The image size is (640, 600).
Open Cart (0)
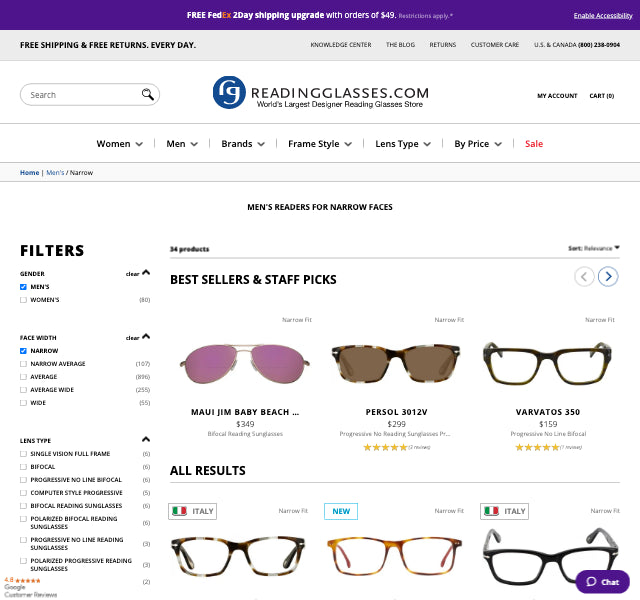(602, 96)
